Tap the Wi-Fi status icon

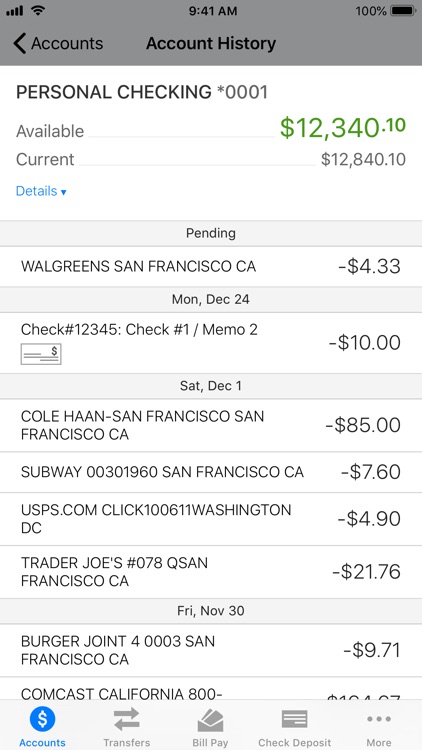(37, 10)
